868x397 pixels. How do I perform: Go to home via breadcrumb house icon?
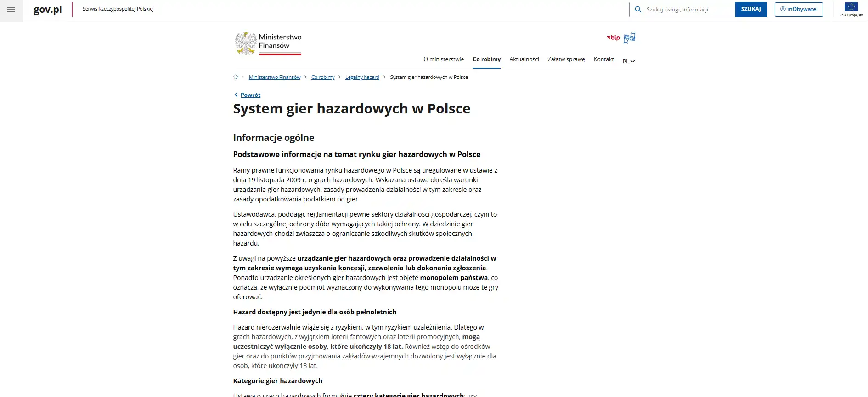(236, 77)
